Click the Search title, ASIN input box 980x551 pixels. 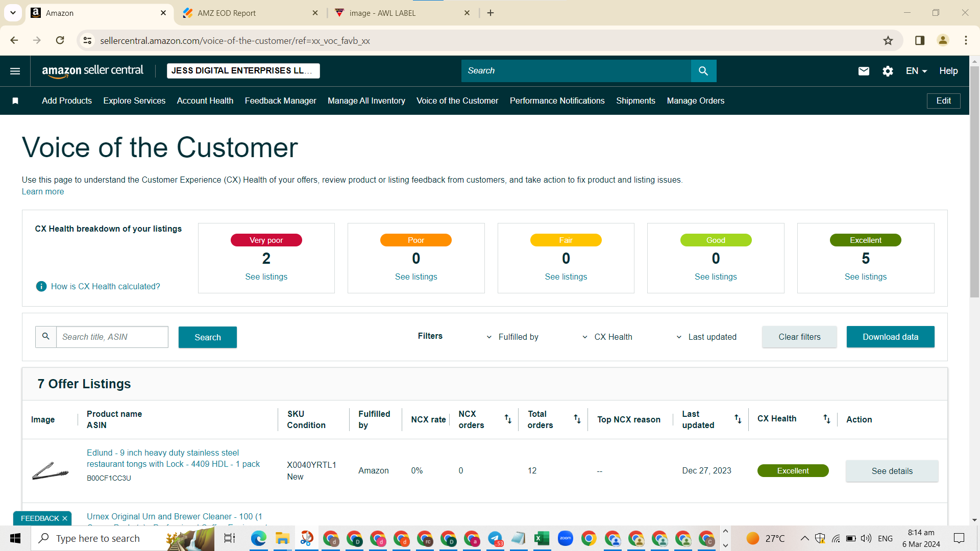pos(112,337)
